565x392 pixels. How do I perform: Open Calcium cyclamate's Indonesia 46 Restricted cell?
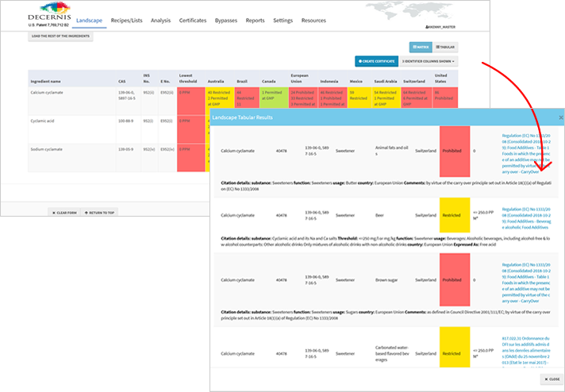(332, 98)
